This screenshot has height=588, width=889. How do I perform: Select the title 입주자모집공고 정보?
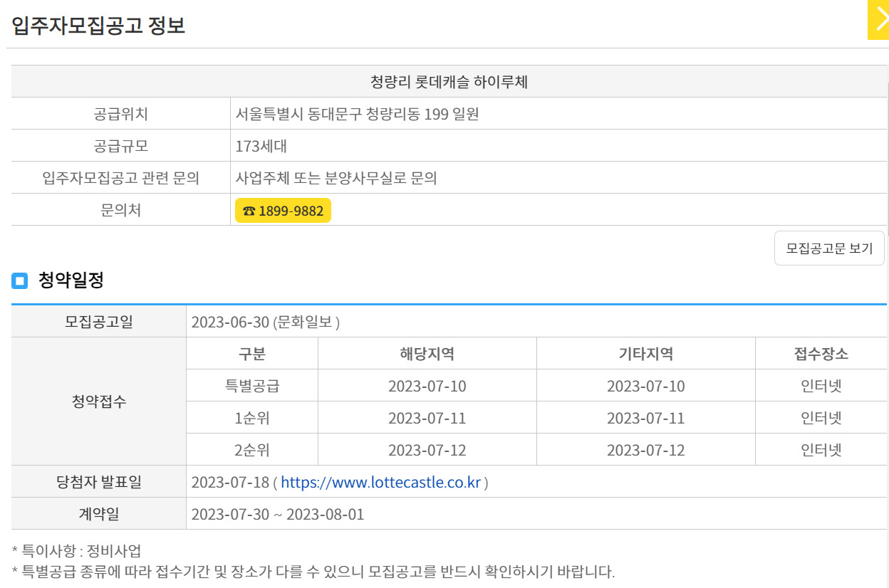[x=98, y=26]
